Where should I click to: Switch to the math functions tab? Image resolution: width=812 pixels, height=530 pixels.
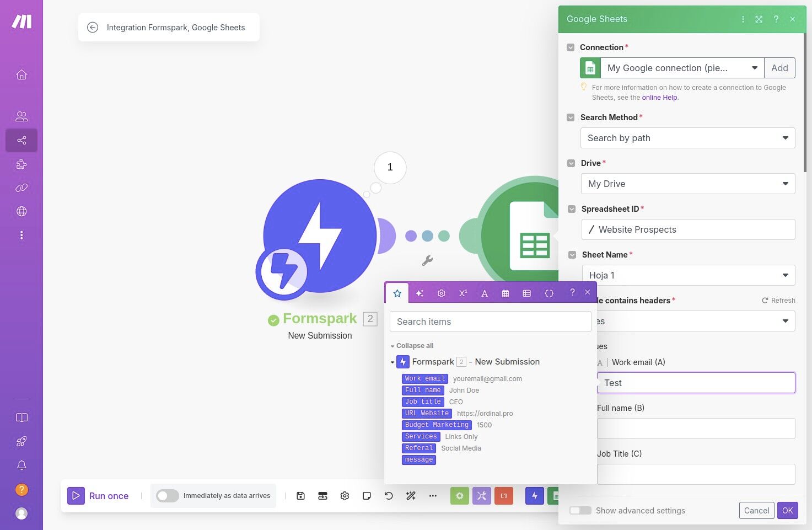[x=463, y=293]
